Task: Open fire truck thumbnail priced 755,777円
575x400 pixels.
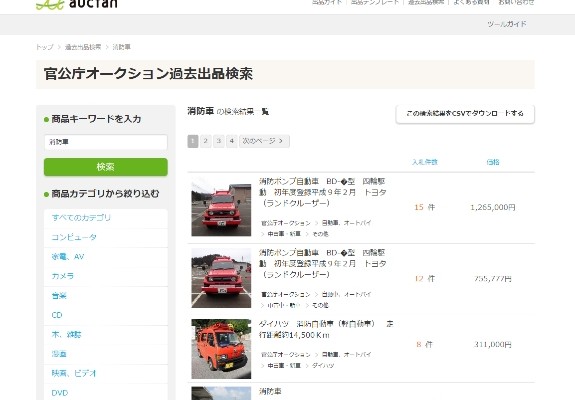Action: (x=221, y=278)
